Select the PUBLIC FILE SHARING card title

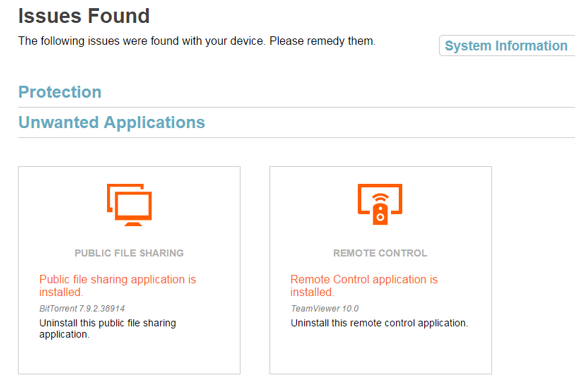[x=129, y=253]
